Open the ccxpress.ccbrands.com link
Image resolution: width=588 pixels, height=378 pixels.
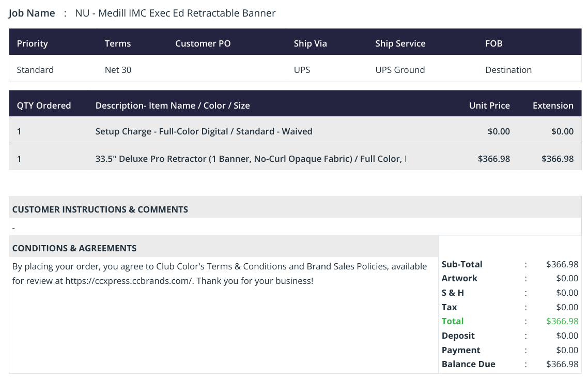click(129, 281)
